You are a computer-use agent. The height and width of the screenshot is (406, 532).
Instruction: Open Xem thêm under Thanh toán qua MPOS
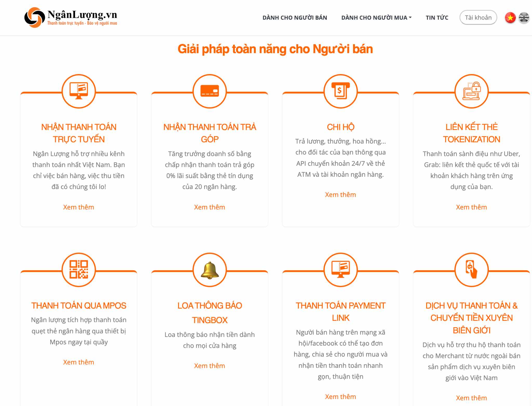click(78, 362)
